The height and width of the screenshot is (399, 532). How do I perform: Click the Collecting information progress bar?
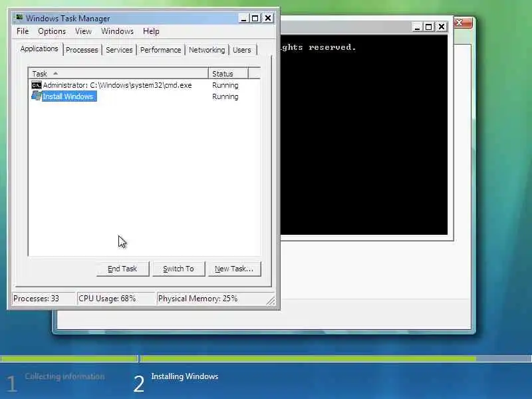pyautogui.click(x=69, y=358)
